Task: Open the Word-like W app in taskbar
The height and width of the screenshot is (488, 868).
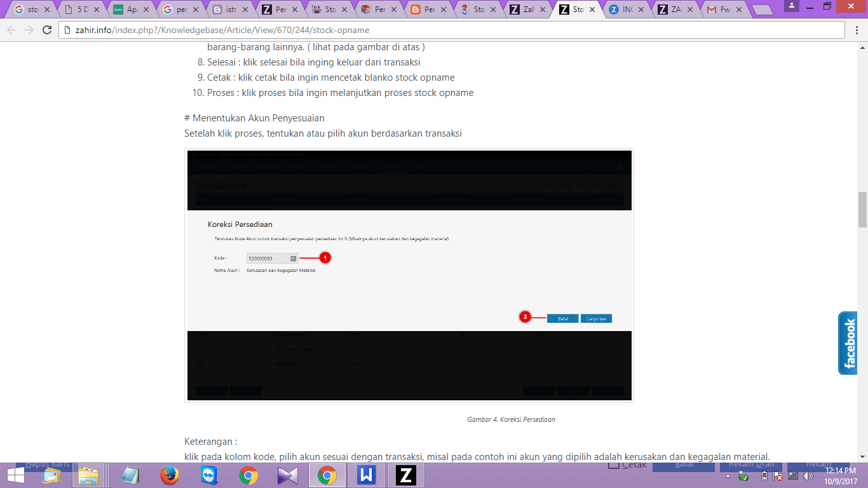Action: [367, 475]
